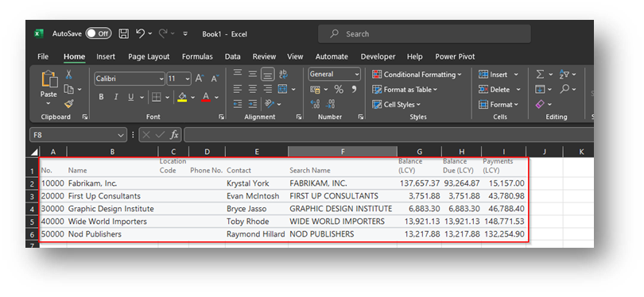This screenshot has width=644, height=297.
Task: Center text horizontally
Action: (253, 89)
